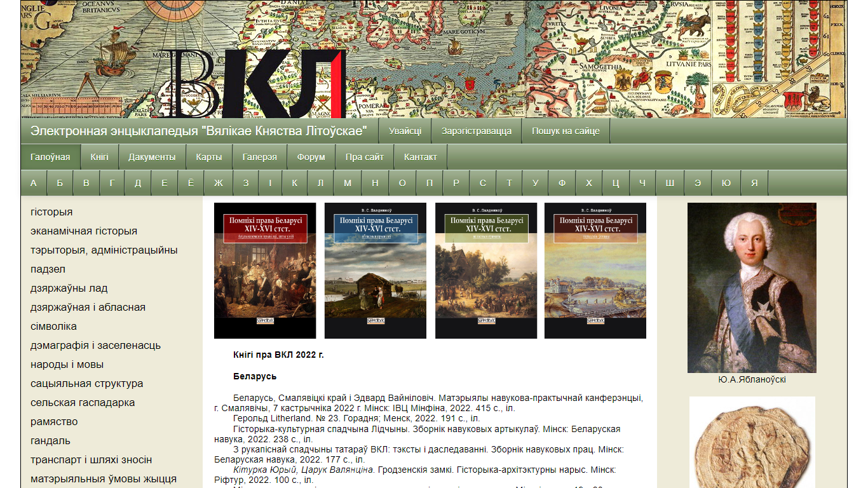Viewport: 868px width, 488px height.
Task: Open the рамяство category link
Action: pos(54,422)
